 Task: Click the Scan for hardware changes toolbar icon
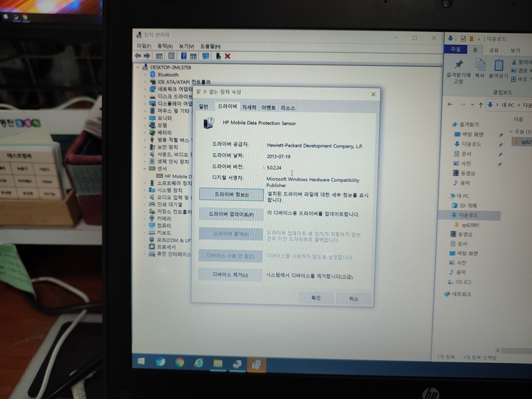tap(206, 56)
